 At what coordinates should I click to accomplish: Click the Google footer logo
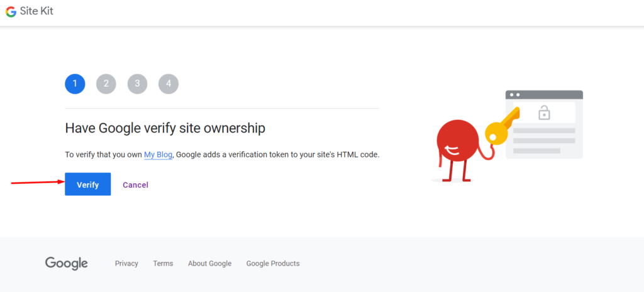(67, 263)
